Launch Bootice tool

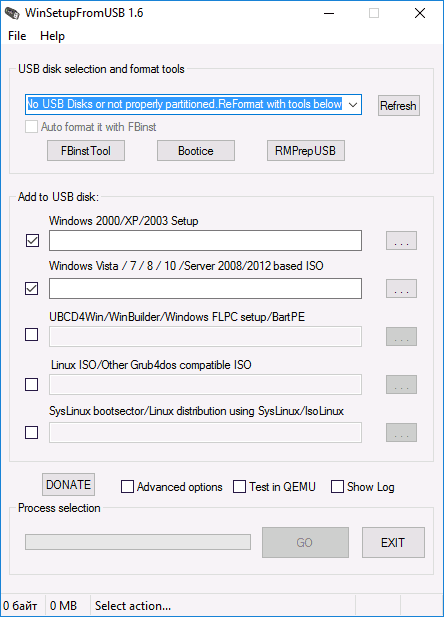click(196, 151)
